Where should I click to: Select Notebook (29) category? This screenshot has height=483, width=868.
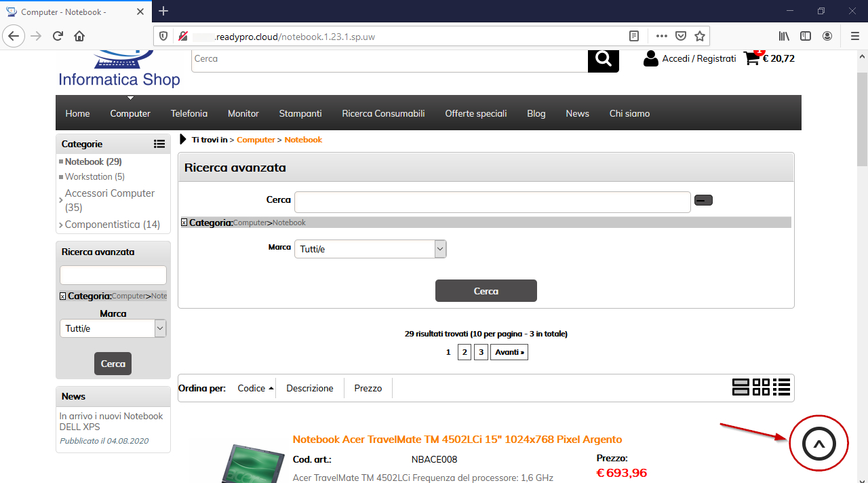click(94, 161)
